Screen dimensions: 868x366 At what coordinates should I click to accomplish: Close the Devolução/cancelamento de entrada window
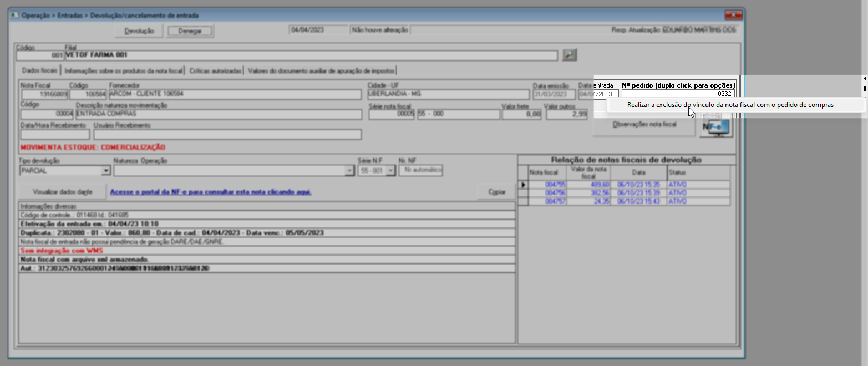(x=733, y=15)
